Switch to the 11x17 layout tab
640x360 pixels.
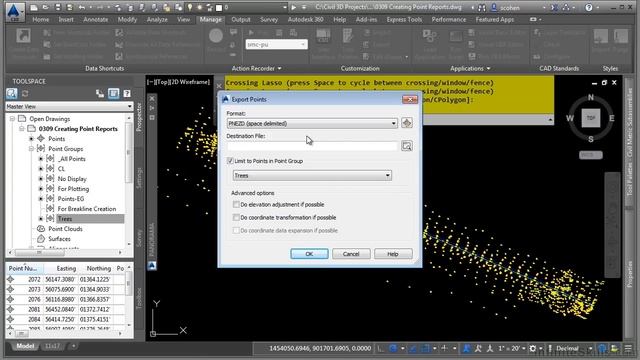52,346
